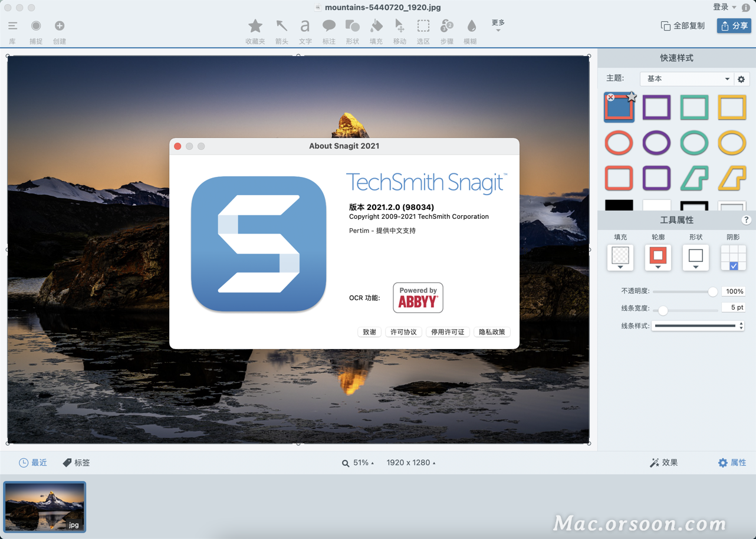Select the Fill (填充) bucket tool
The height and width of the screenshot is (539, 756).
(376, 26)
